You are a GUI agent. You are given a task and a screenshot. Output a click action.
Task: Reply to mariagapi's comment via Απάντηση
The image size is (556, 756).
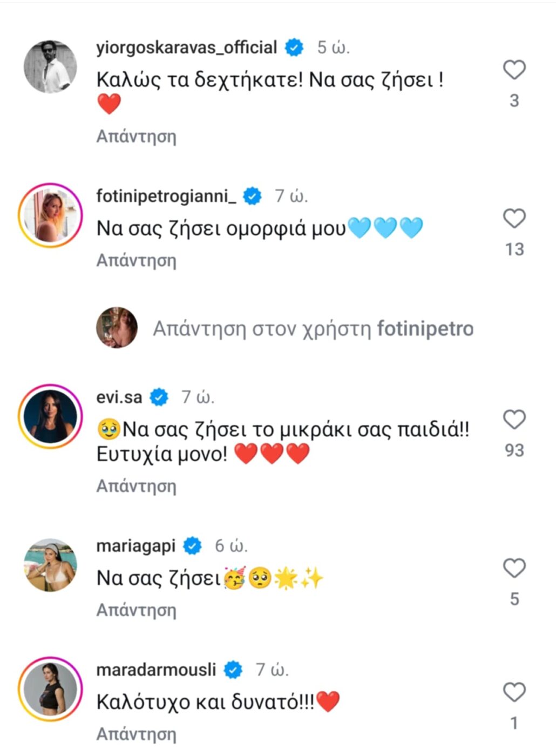(x=136, y=610)
